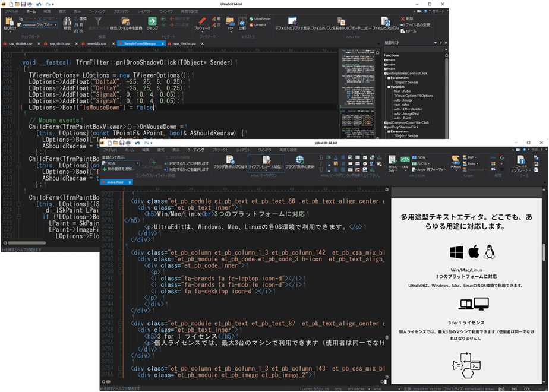Click ライブプレビュー（縦型） icon
The image size is (549, 392).
(x=266, y=160)
